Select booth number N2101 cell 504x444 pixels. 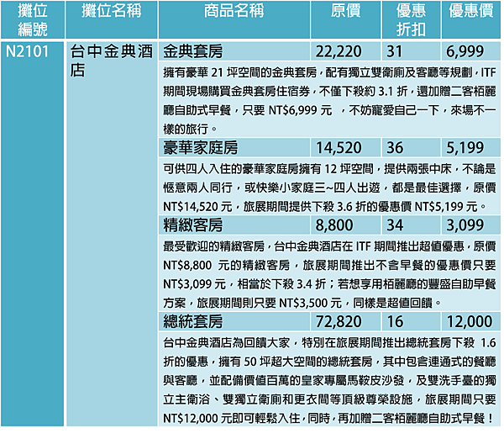point(33,234)
